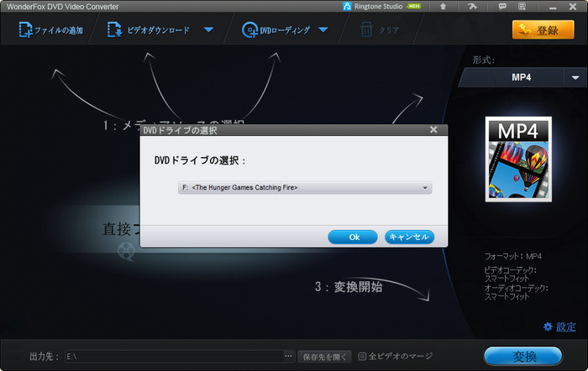Click the DVDローディング button

[x=276, y=30]
